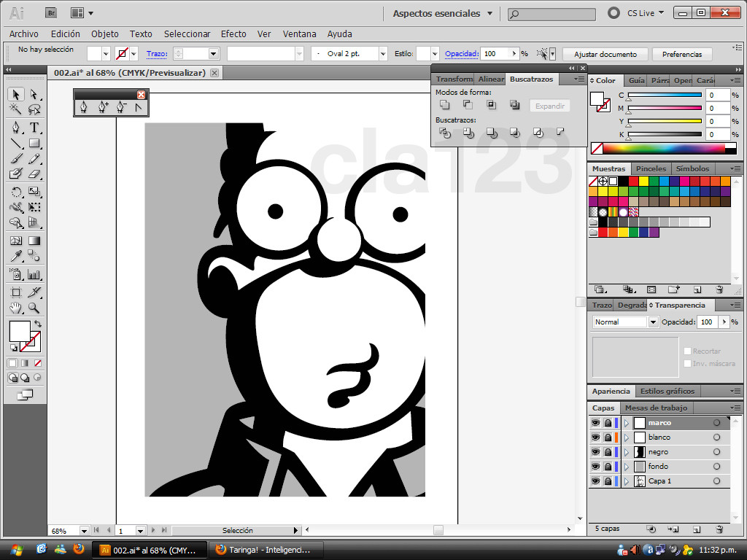Click the search field in top bar
This screenshot has width=747, height=560.
(551, 14)
